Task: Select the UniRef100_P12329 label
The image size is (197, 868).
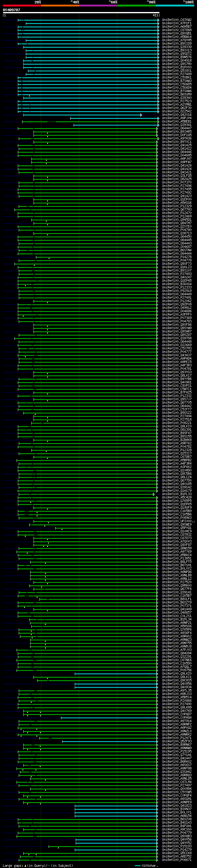Action: tap(177, 206)
